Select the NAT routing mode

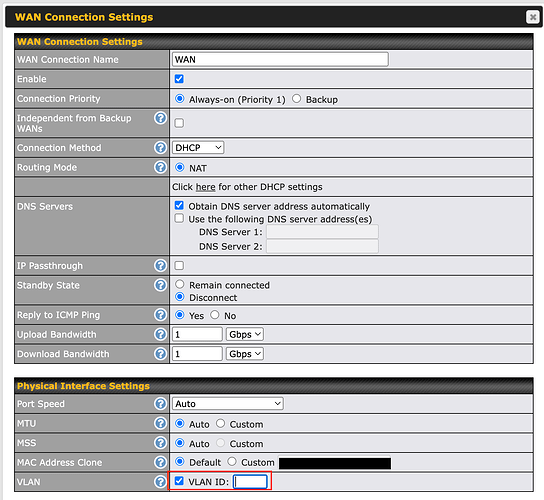[x=179, y=167]
